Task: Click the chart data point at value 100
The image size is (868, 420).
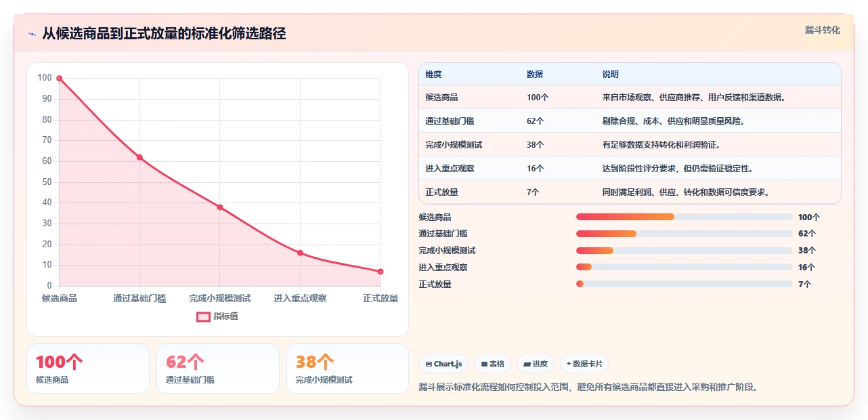Action: [60, 79]
